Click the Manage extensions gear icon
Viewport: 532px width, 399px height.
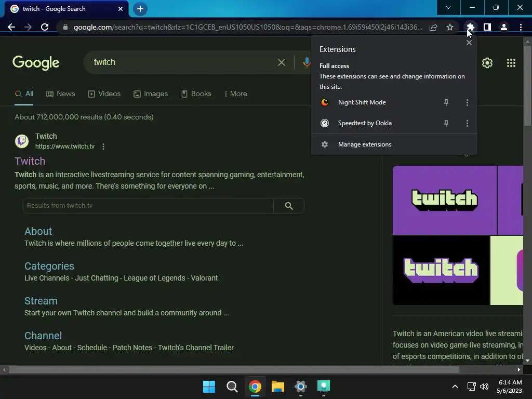325,144
